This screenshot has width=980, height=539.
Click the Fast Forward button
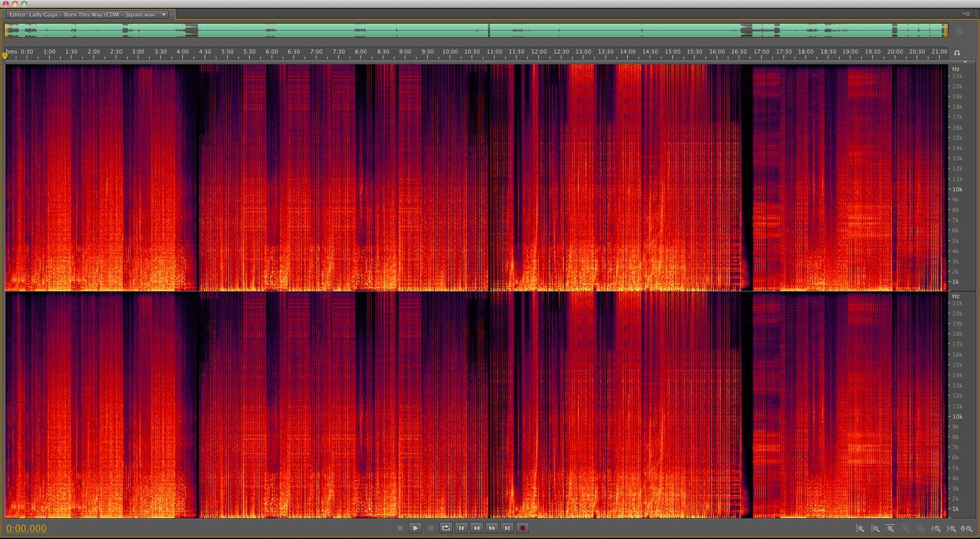[492, 528]
